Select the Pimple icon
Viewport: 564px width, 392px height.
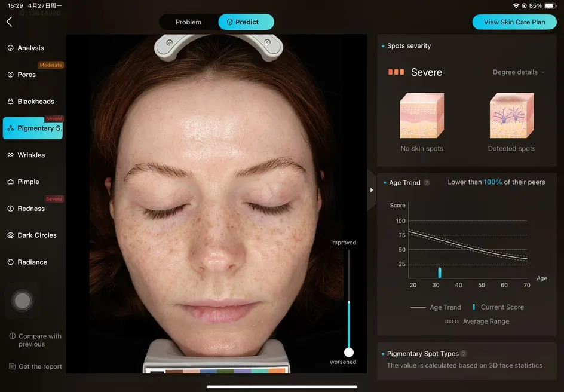pos(10,182)
